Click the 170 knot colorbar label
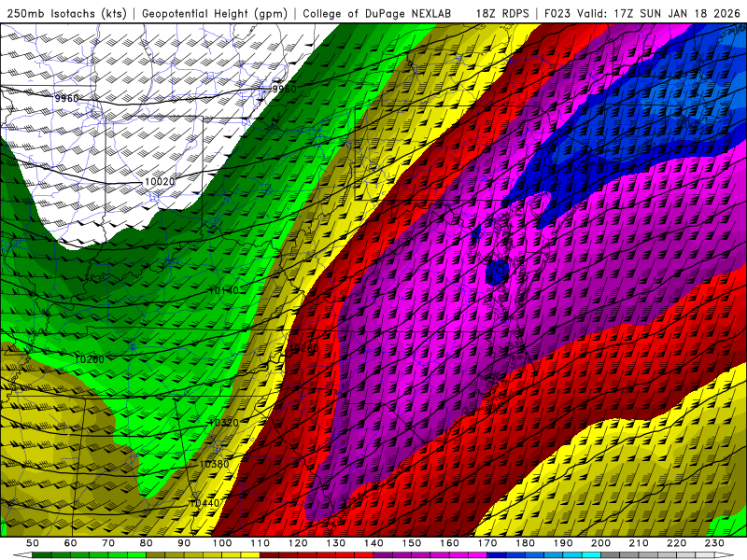This screenshot has width=747, height=560. 487,543
